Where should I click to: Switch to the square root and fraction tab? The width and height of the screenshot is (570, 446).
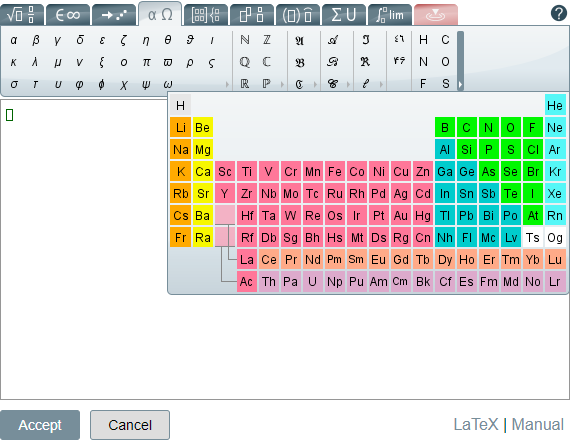point(22,15)
